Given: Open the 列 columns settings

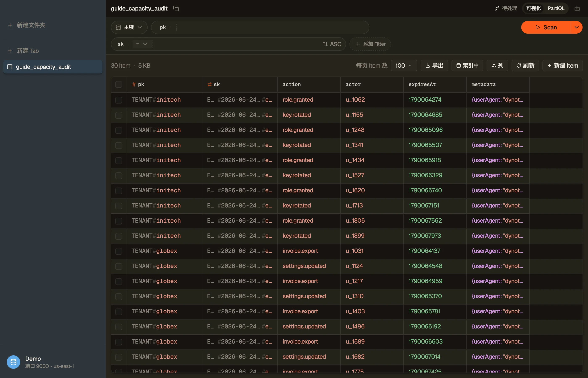Looking at the screenshot, I should [497, 66].
